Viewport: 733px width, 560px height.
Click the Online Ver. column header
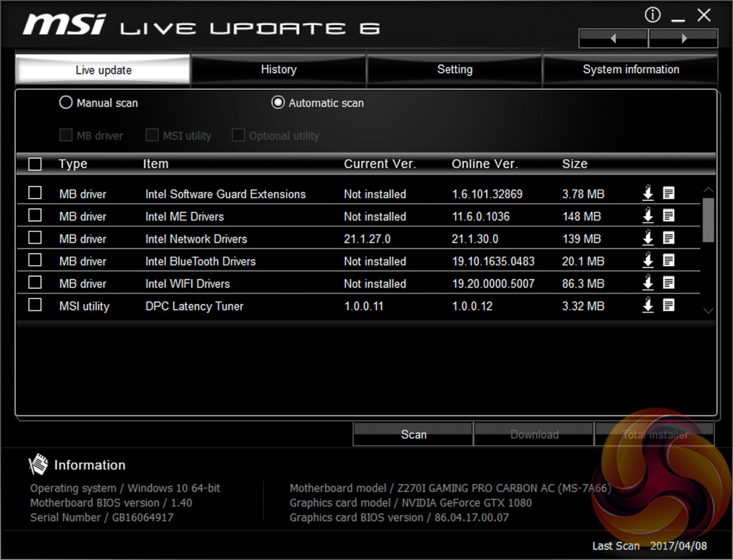pyautogui.click(x=485, y=164)
